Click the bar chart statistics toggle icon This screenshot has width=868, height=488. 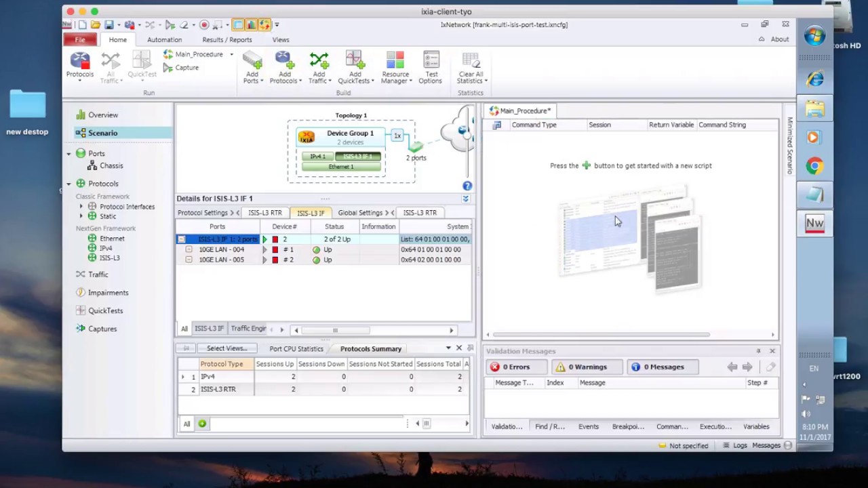tap(251, 25)
